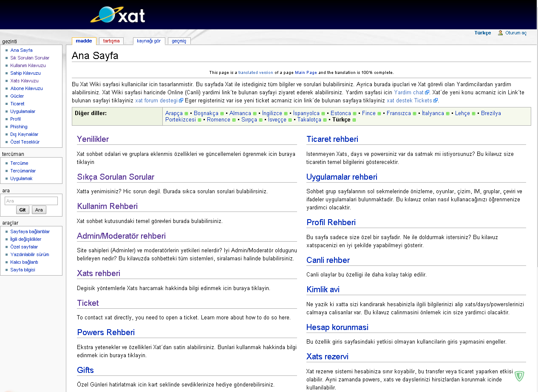538x392 pixels.
Task: Click the external link icon after xat forum destegi
Action: click(181, 101)
